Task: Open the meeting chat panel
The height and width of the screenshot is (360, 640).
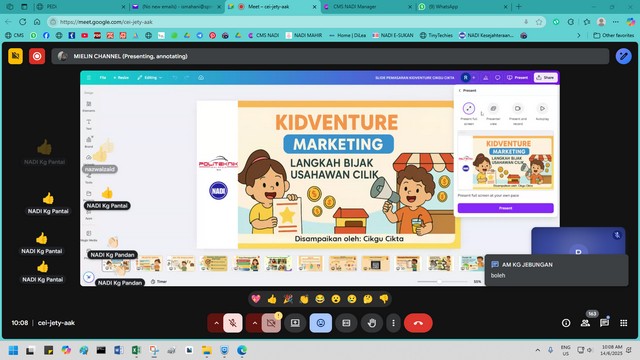Action: pyautogui.click(x=604, y=323)
